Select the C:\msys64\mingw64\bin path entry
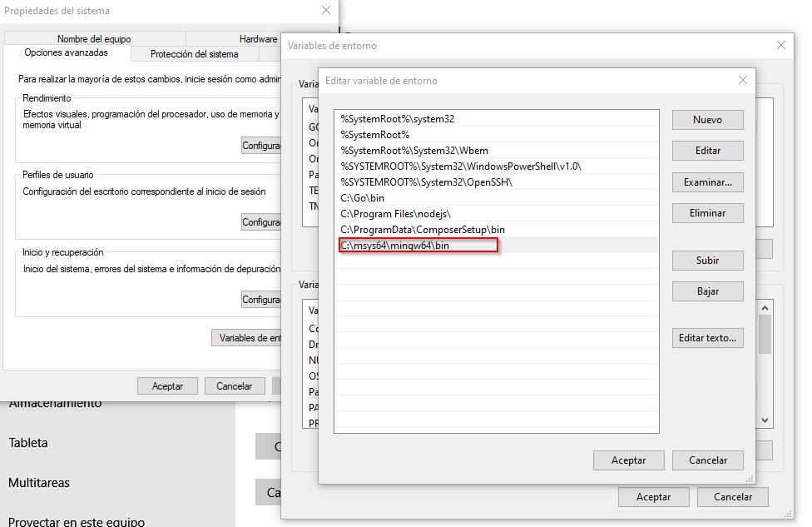Viewport: 812px width, 527px height. point(395,246)
